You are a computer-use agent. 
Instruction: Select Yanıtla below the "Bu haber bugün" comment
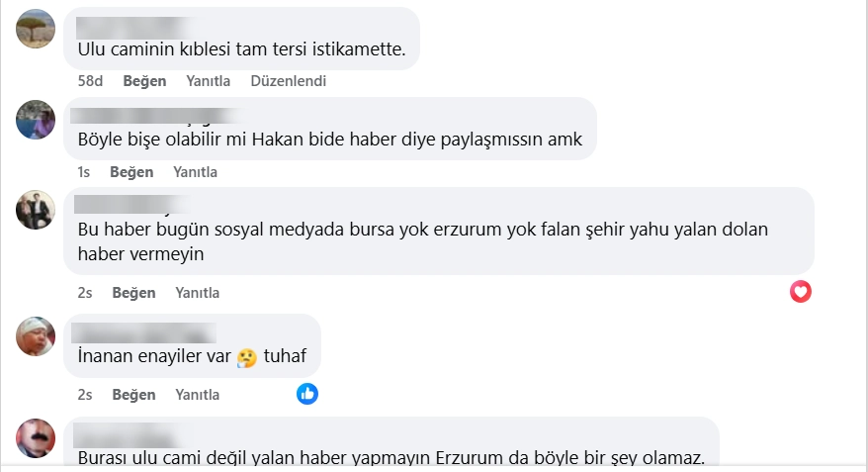pyautogui.click(x=197, y=293)
